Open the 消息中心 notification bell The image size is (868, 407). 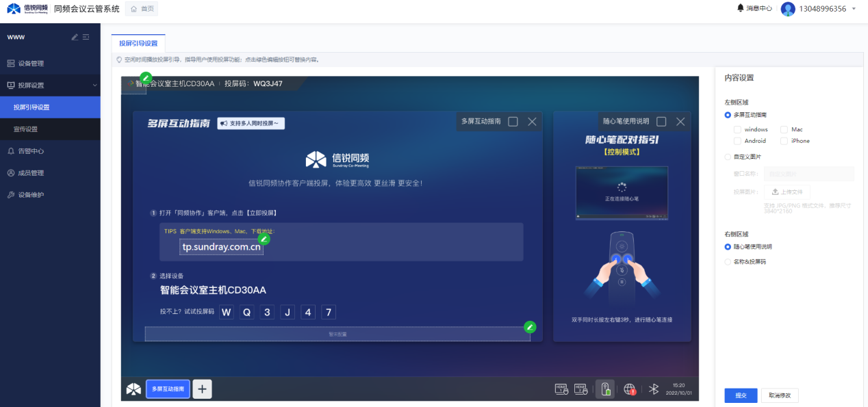coord(754,9)
